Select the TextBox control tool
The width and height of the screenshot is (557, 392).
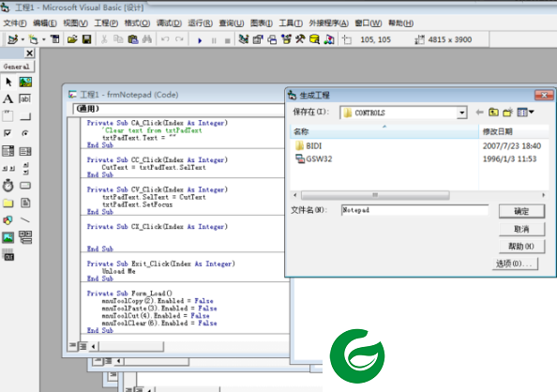[x=25, y=98]
